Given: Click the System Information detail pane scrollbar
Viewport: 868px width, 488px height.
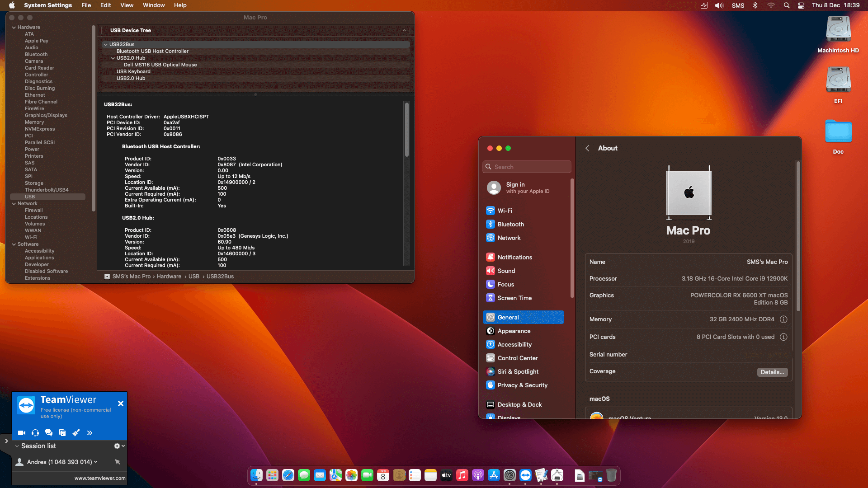Looking at the screenshot, I should click(x=407, y=130).
